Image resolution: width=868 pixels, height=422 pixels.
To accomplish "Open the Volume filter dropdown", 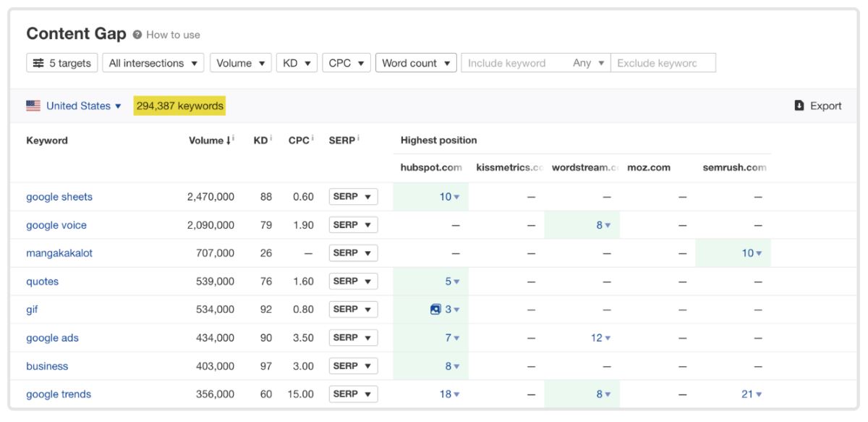I will [x=241, y=63].
